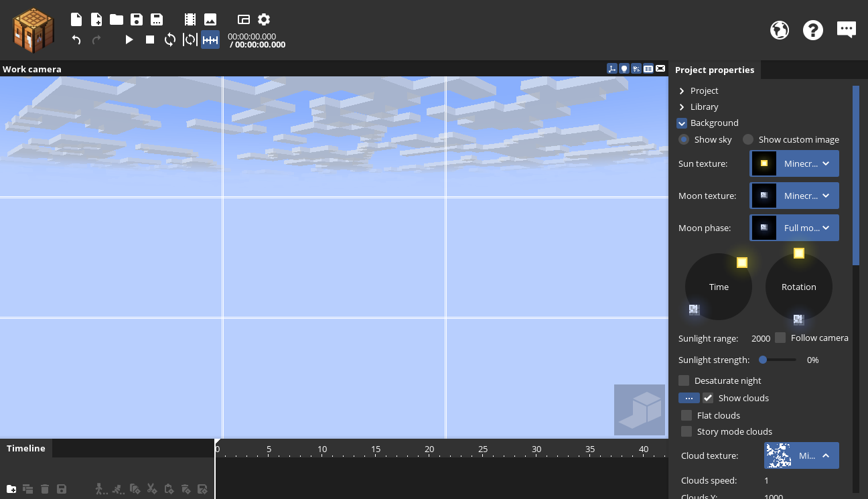Open help with the question mark icon
868x499 pixels.
813,30
